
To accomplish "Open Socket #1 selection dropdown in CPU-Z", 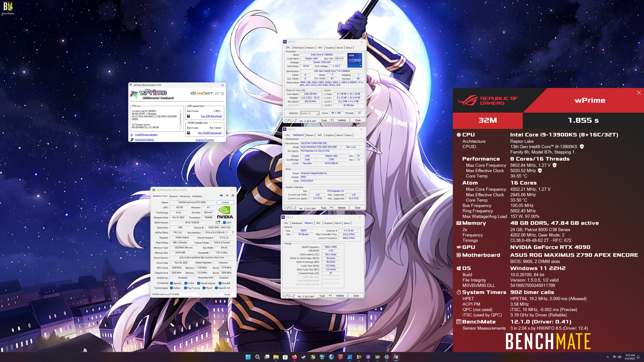I will point(309,113).
